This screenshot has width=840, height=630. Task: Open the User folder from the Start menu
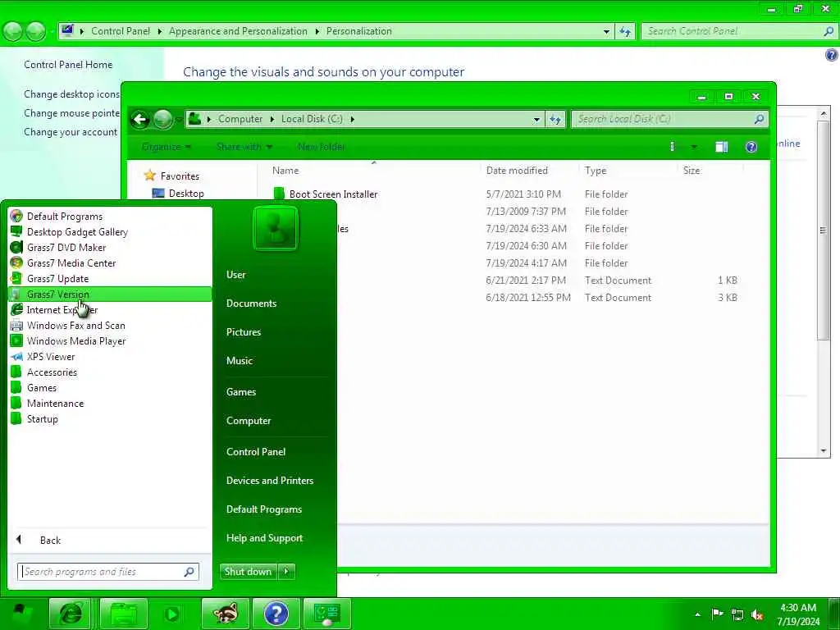[x=235, y=275]
